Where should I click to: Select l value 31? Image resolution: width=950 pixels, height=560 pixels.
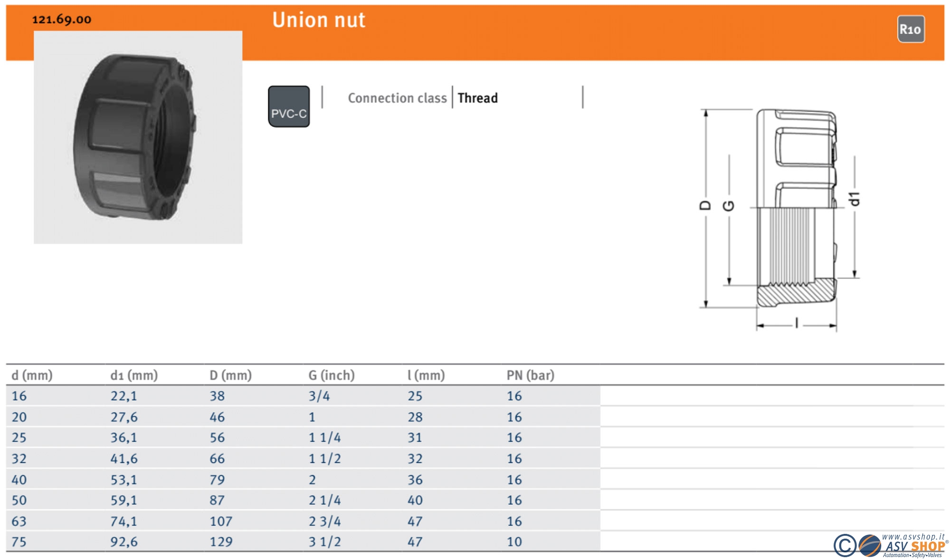point(415,437)
